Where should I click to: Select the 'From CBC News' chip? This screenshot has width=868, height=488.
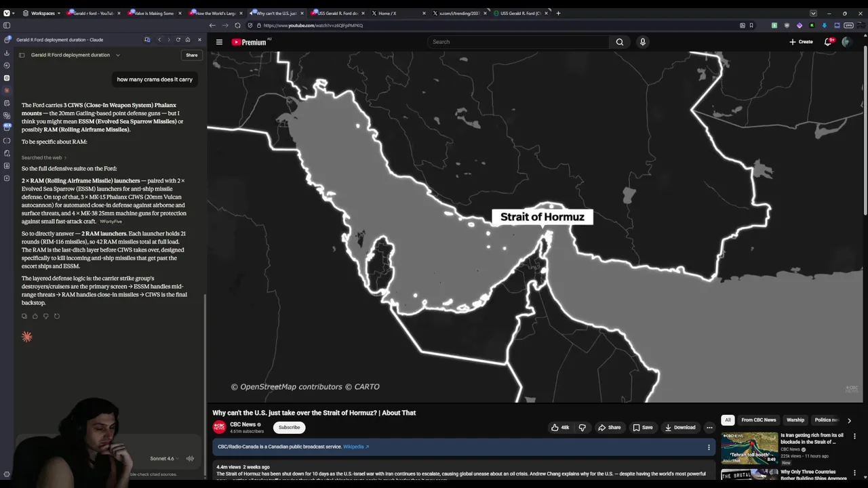(758, 420)
